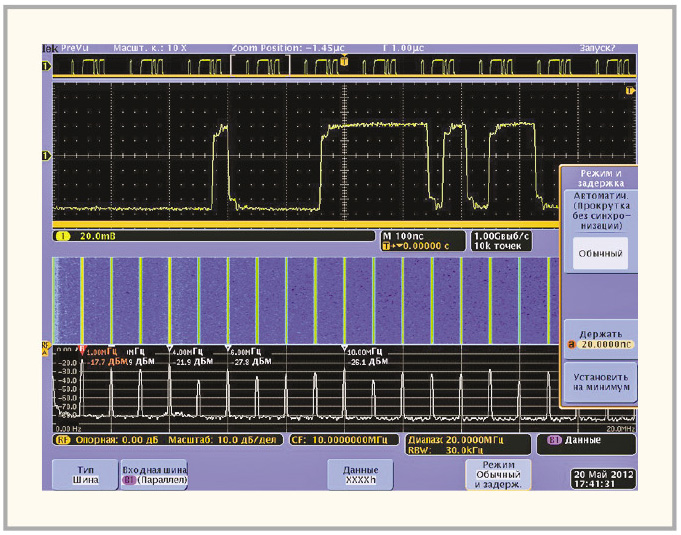The width and height of the screenshot is (681, 535).
Task: Click the B1 bus badge next to Данные
Action: (x=553, y=439)
